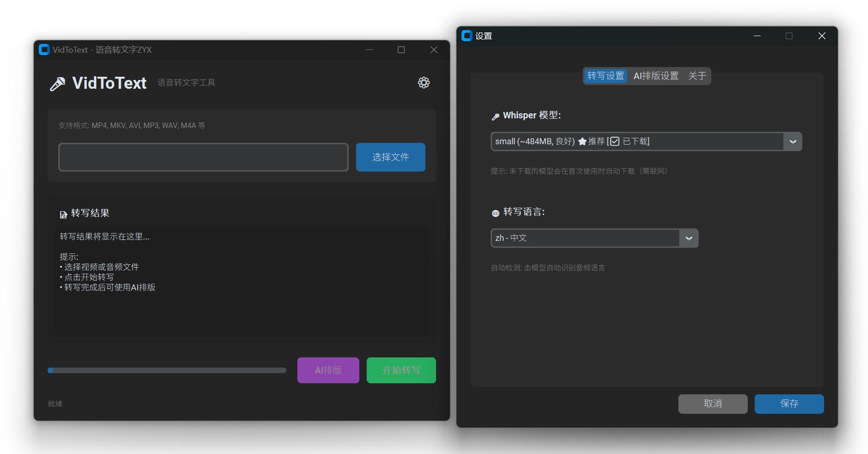The height and width of the screenshot is (454, 868).
Task: Open the 关于 tab
Action: coord(697,76)
